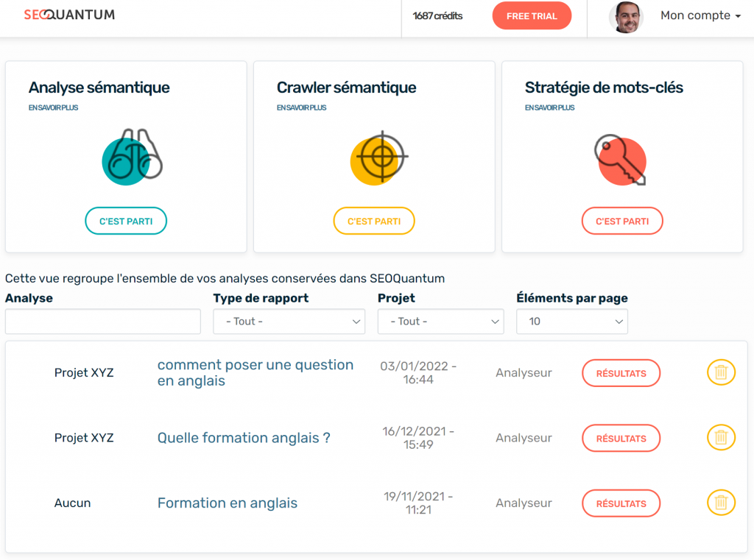Delete the 'Quelle formation anglais ?' analysis
Image resolution: width=754 pixels, height=560 pixels.
pyautogui.click(x=721, y=438)
